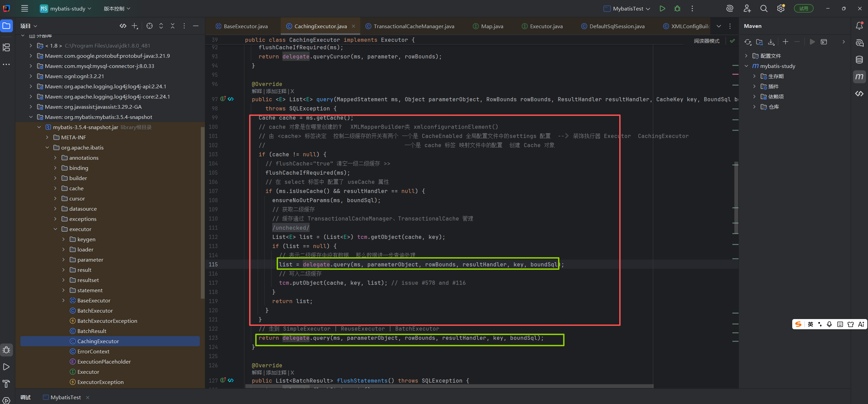
Task: Show more tool windows ellipsis in the left sidebar
Action: click(6, 64)
